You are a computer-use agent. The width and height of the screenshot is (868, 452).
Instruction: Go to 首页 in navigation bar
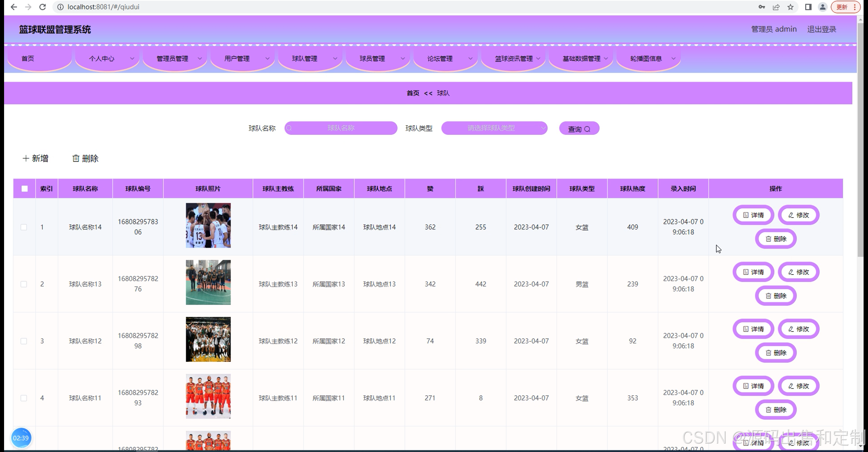click(x=28, y=59)
